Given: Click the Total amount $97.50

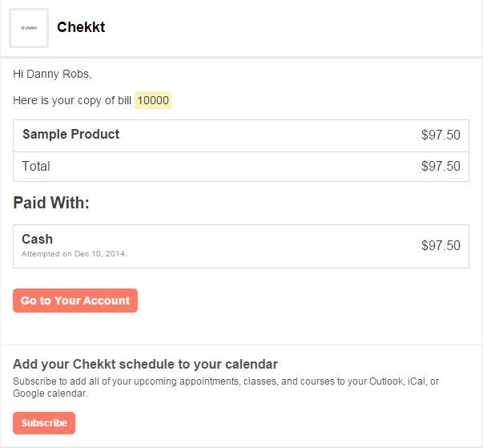Looking at the screenshot, I should [x=441, y=167].
